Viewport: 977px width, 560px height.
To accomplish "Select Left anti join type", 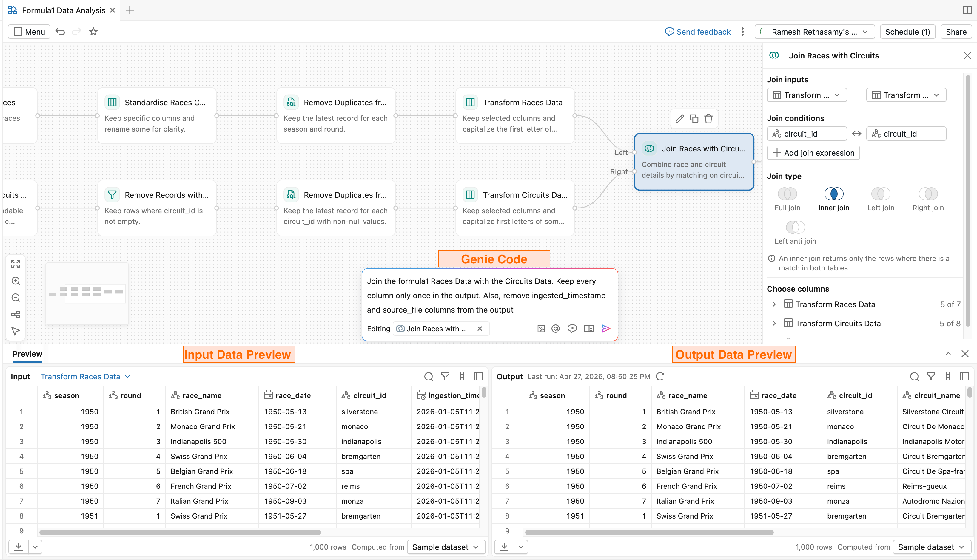I will (x=795, y=233).
